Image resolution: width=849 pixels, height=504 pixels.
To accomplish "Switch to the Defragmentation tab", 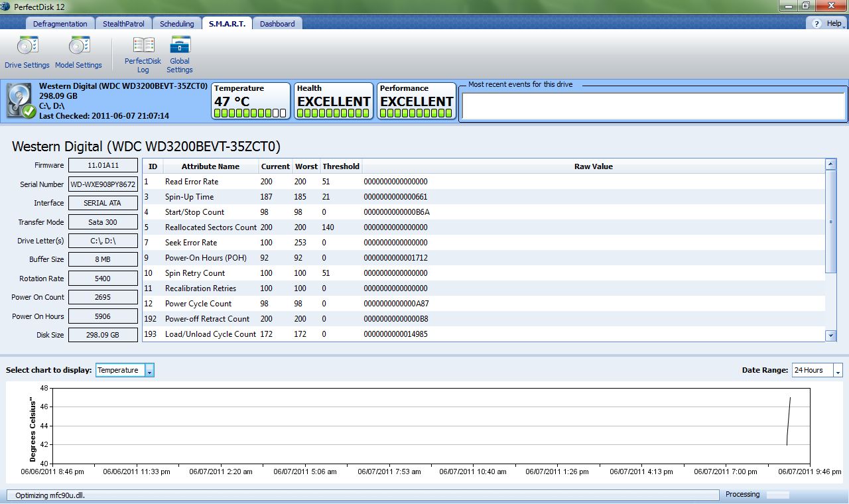I will (60, 24).
